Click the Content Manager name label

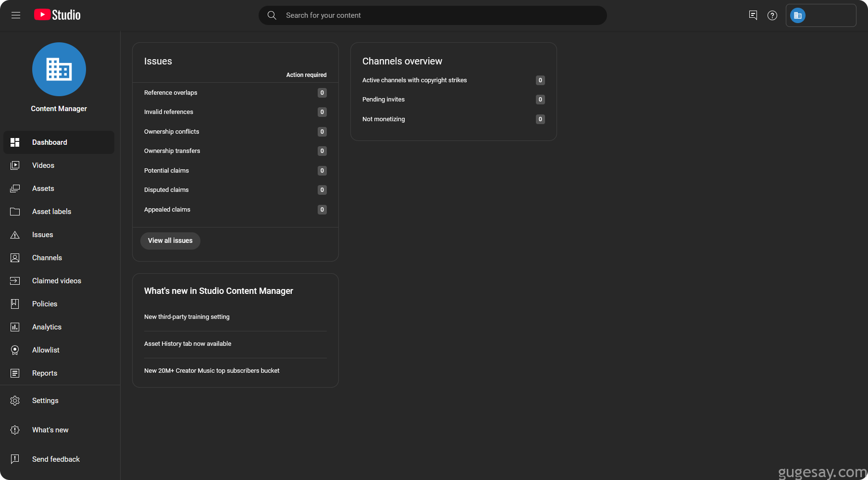pos(59,109)
